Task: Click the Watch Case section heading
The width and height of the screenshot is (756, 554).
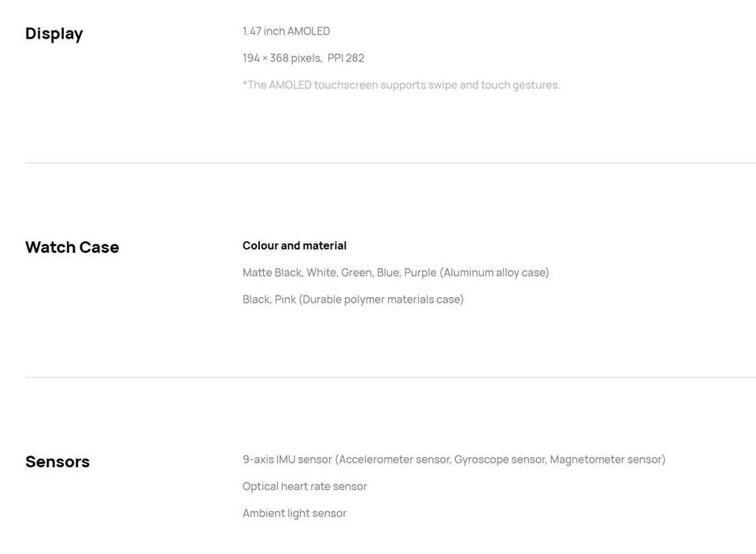Action: click(x=72, y=247)
